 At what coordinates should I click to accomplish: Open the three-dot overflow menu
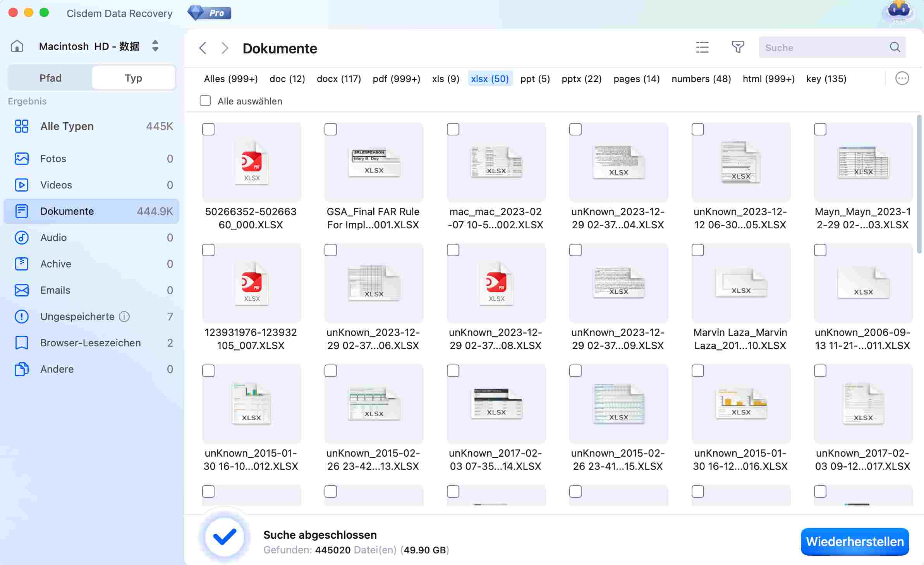[x=902, y=78]
